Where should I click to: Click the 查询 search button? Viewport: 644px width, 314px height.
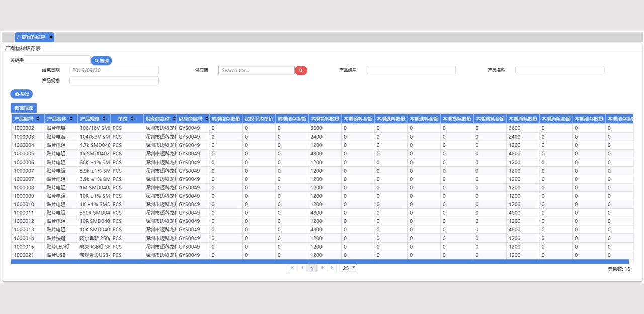(x=101, y=61)
